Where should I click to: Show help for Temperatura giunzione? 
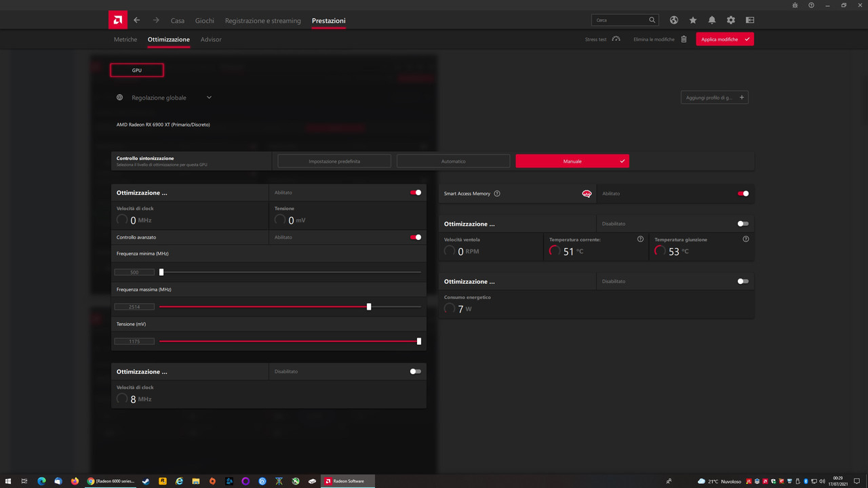tap(746, 239)
